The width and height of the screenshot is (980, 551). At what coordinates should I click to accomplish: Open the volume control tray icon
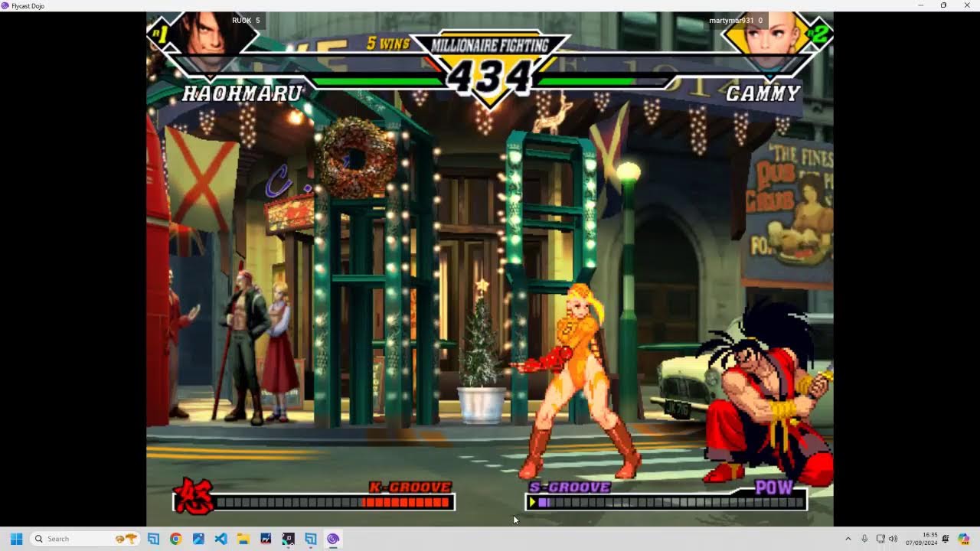click(x=893, y=539)
